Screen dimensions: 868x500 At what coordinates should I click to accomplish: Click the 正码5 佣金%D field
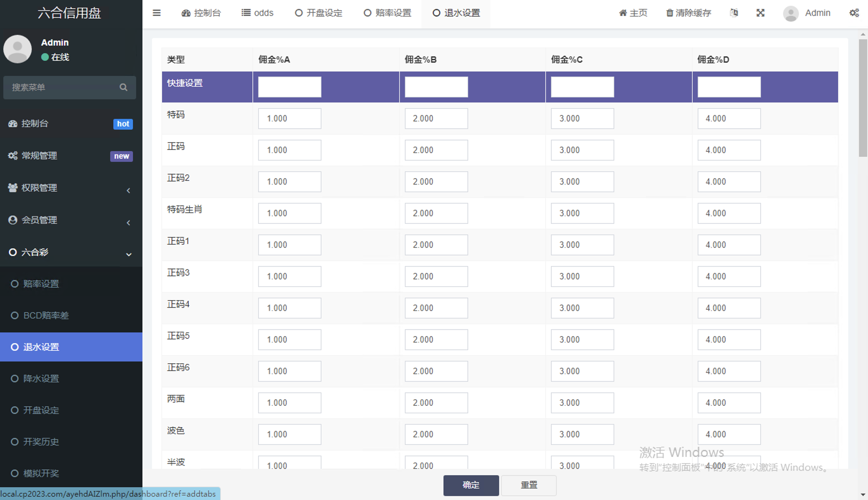pos(729,340)
